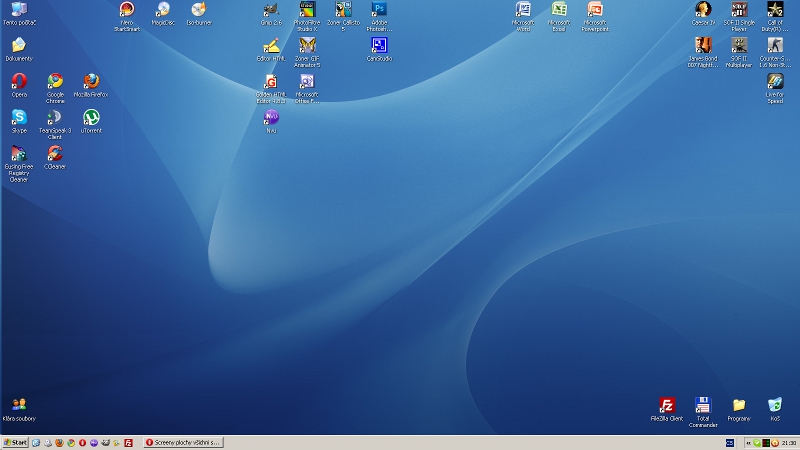800x450 pixels.
Task: Open the Caesar IV game shortcut
Action: tap(703, 14)
